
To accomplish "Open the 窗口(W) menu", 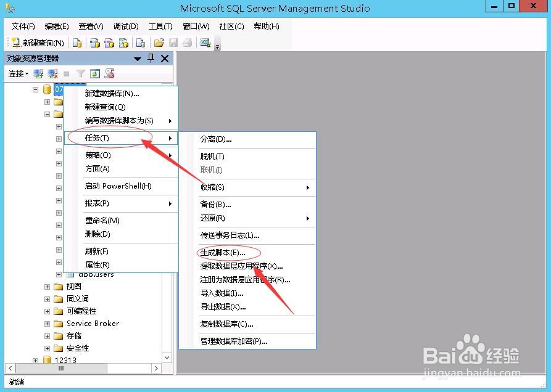I will [x=196, y=27].
